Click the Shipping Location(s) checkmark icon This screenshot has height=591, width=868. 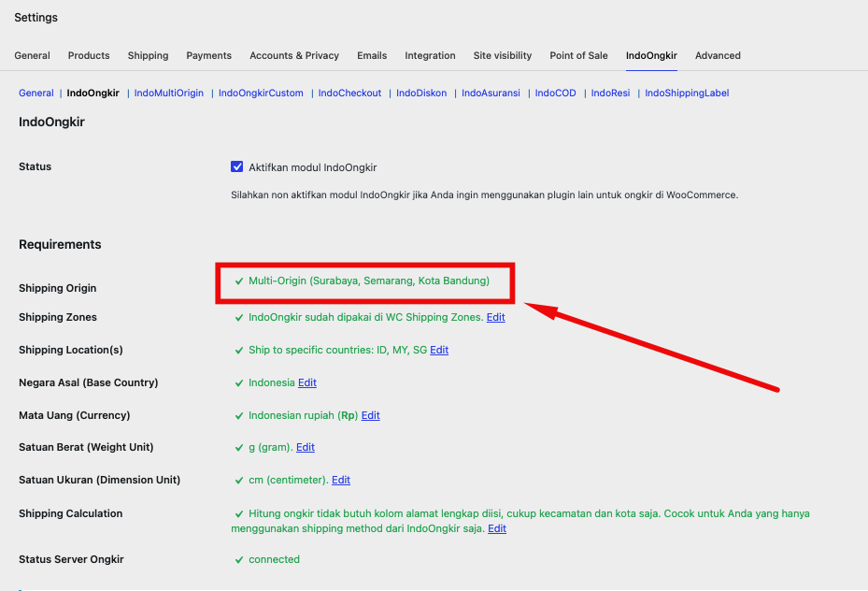(x=239, y=351)
